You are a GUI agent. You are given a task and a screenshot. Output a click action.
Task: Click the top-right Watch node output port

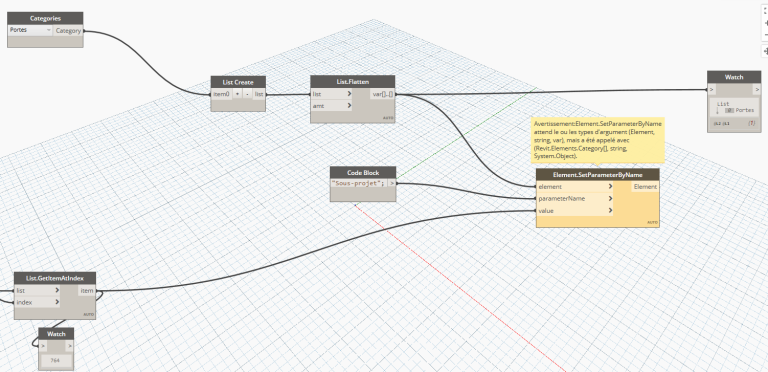[757, 90]
